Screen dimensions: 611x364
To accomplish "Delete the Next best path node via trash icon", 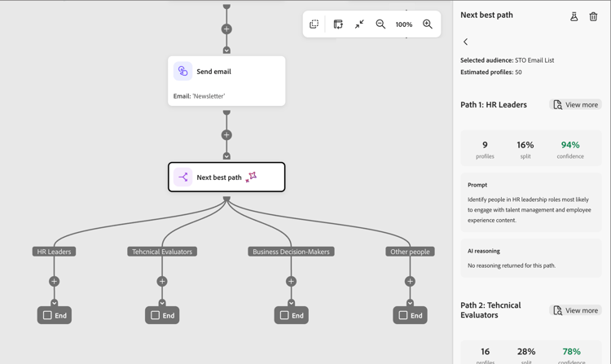I will (x=593, y=16).
